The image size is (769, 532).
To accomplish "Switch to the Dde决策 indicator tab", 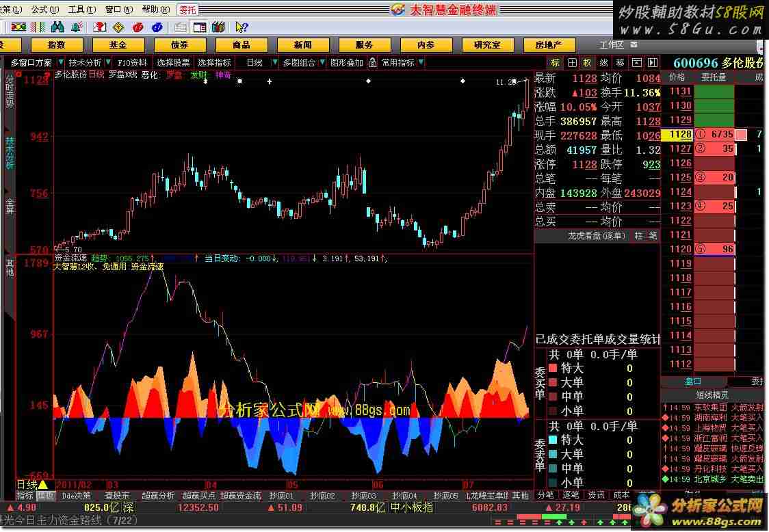I will point(76,496).
